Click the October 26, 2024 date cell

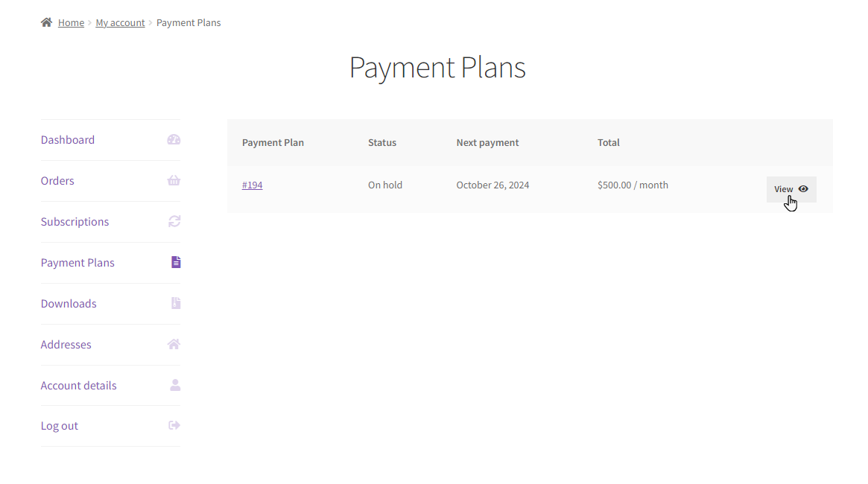(x=492, y=185)
